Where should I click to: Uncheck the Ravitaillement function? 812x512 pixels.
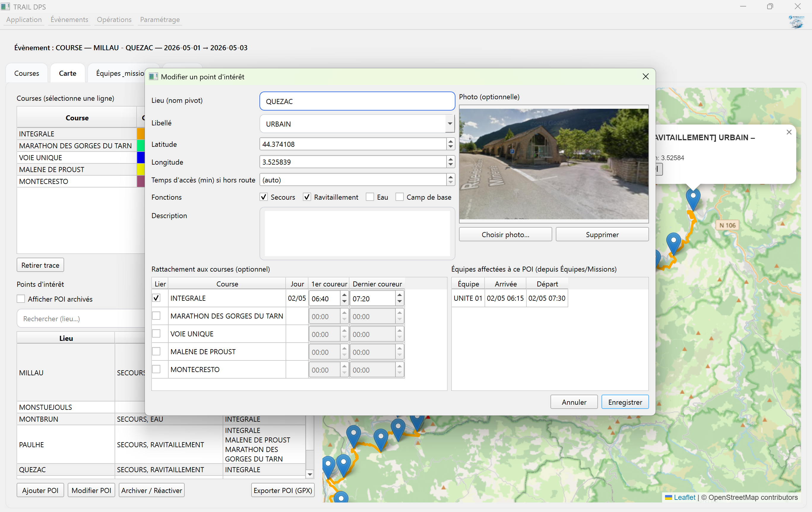pos(307,197)
